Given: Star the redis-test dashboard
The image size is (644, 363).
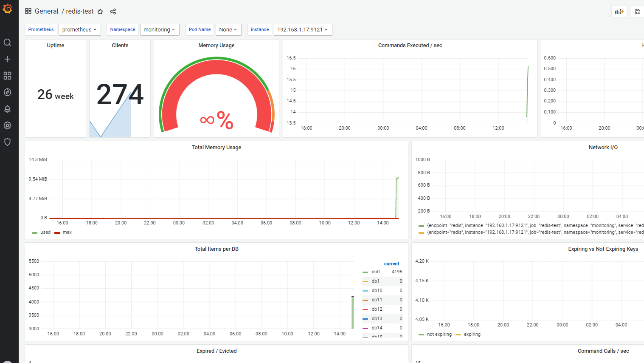Looking at the screenshot, I should (100, 11).
